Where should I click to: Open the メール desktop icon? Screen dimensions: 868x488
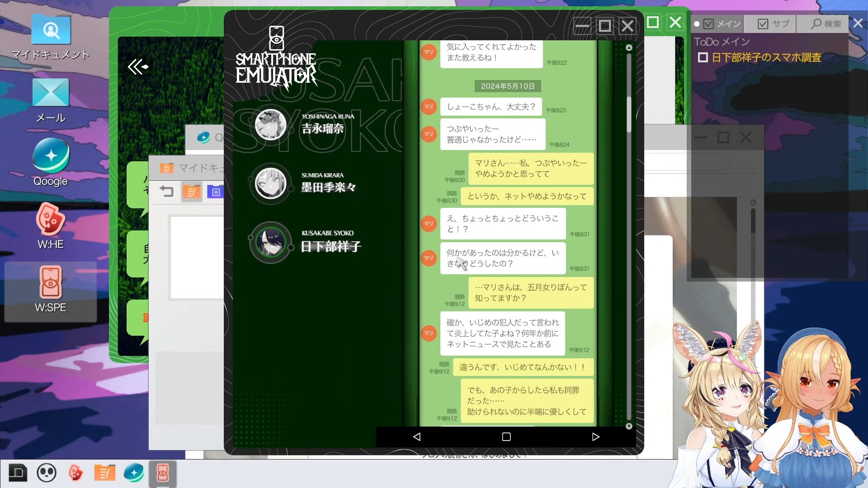click(x=51, y=100)
